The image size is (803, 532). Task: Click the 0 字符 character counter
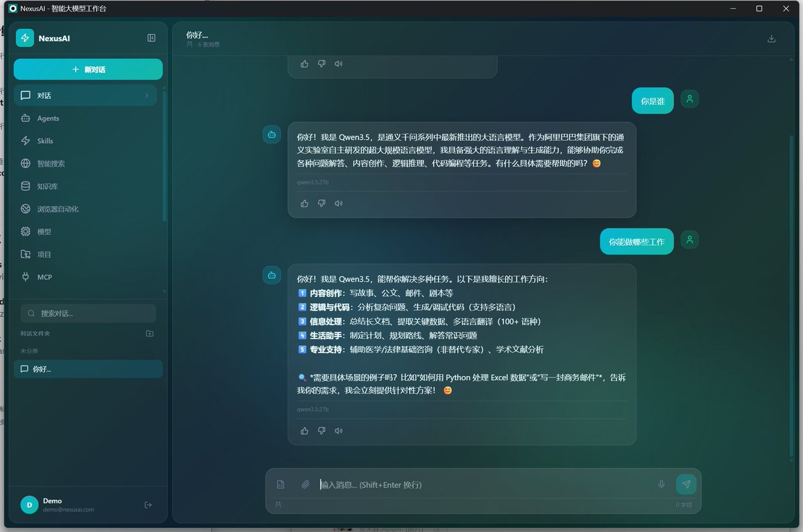[x=684, y=505]
